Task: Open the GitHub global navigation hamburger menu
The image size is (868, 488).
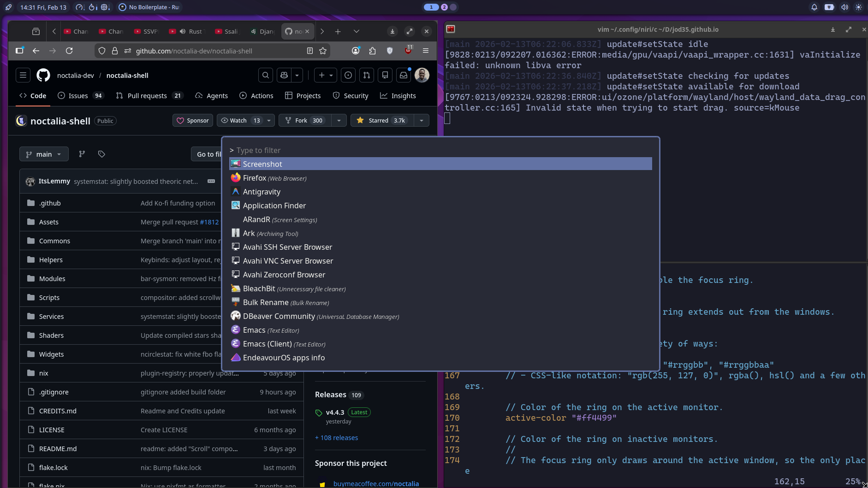Action: 23,75
